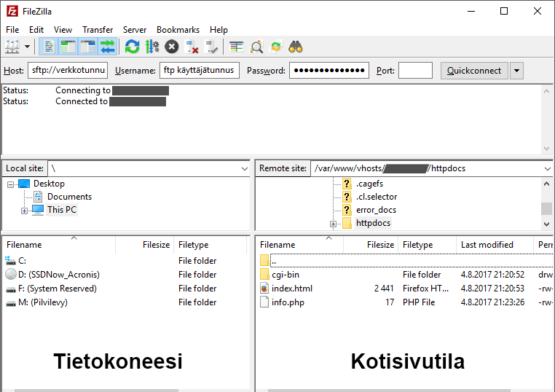The image size is (555, 392).
Task: Focus the Password input field
Action: [x=329, y=70]
